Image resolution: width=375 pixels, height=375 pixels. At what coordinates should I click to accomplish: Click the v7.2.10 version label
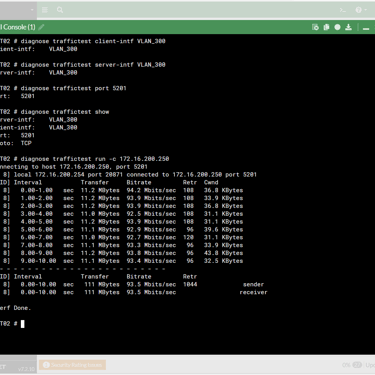pos(26,369)
